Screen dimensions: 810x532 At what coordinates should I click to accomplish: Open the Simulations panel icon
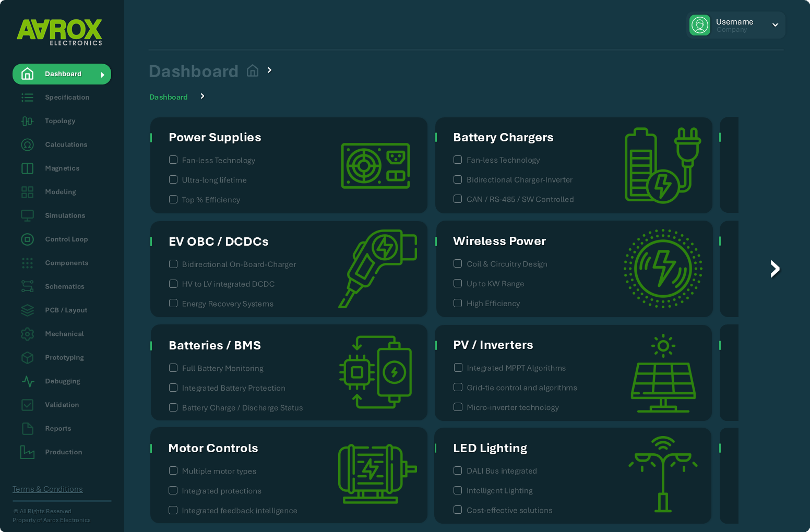[x=27, y=215]
